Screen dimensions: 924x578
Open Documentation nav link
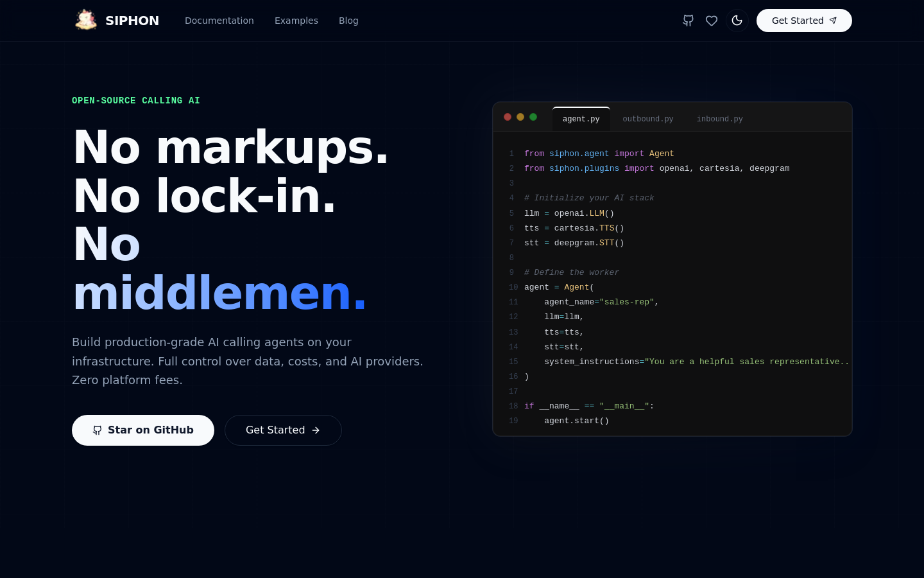pos(219,21)
